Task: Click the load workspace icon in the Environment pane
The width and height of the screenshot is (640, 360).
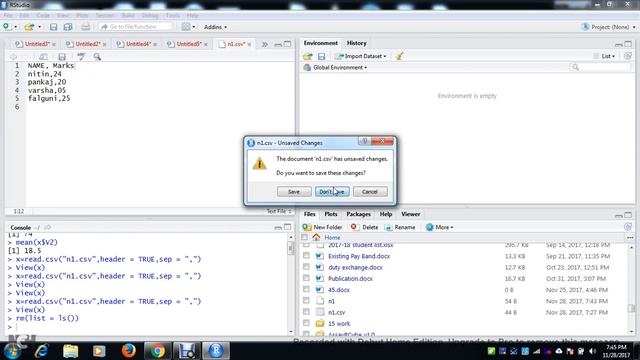Action: (x=307, y=56)
